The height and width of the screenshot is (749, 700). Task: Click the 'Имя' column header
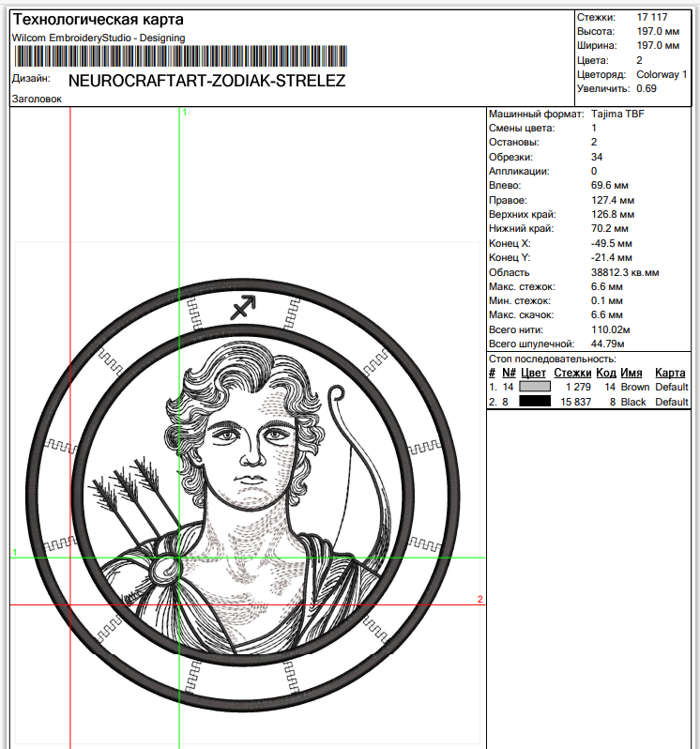(x=632, y=373)
